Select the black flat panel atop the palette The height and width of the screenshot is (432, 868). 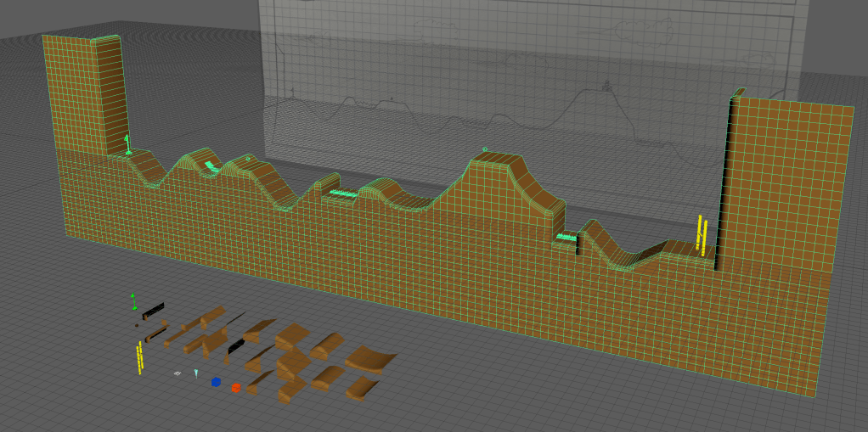tap(154, 310)
